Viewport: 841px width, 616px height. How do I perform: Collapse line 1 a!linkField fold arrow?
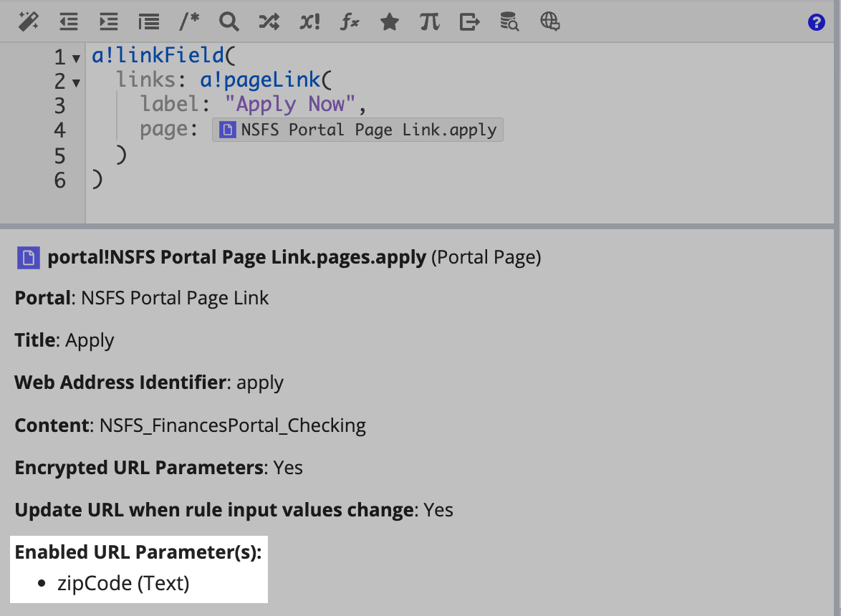pyautogui.click(x=76, y=59)
